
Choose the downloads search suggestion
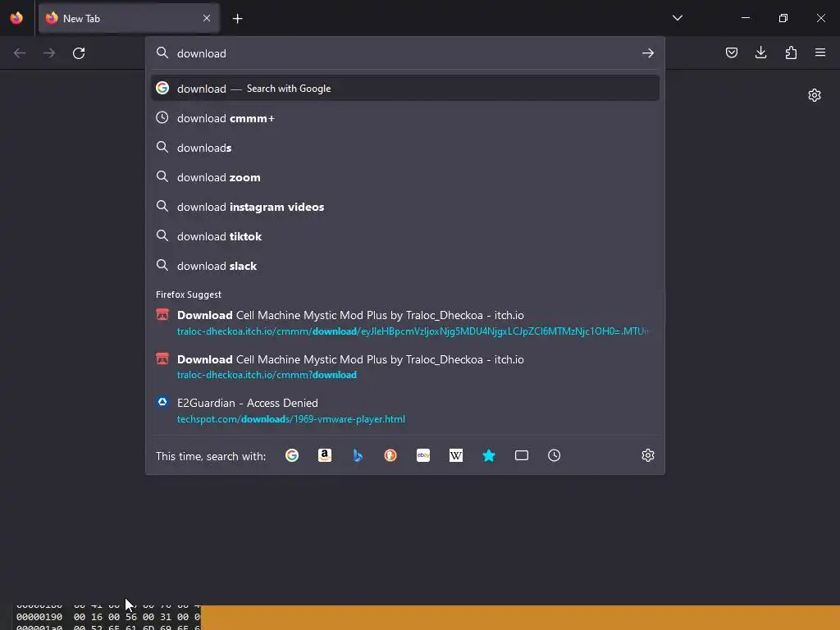coord(405,148)
